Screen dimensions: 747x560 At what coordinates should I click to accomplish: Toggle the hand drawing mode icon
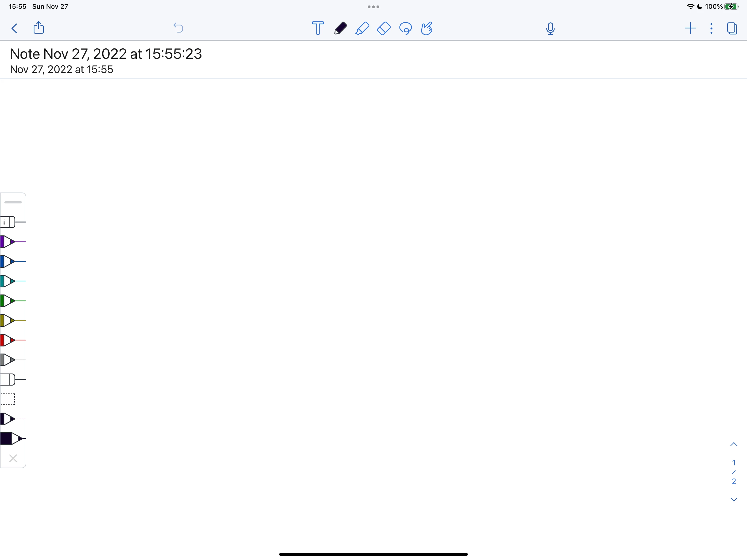427,28
